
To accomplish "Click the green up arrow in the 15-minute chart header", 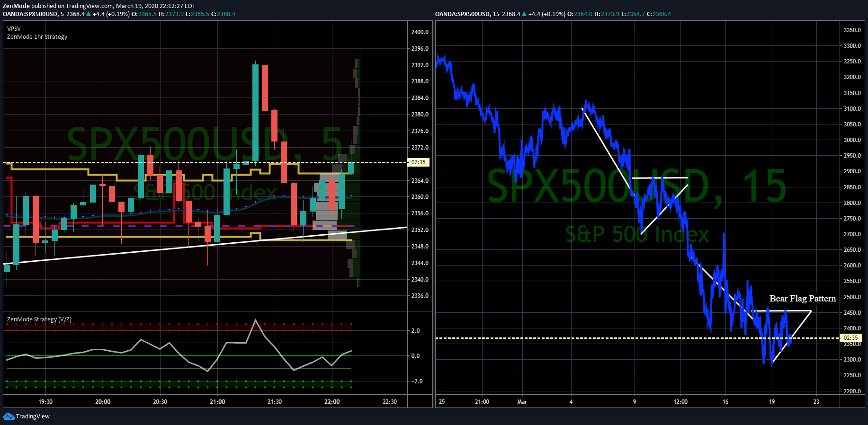I will [524, 14].
